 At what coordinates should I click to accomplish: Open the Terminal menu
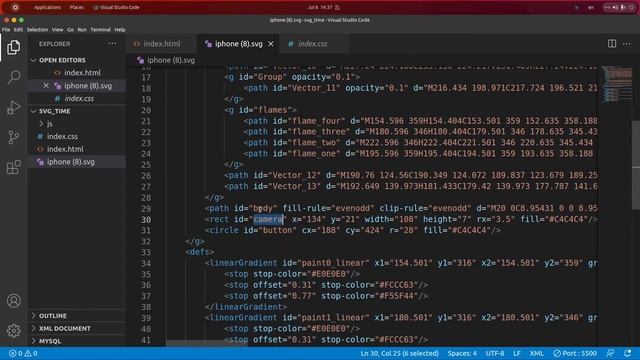(x=100, y=29)
